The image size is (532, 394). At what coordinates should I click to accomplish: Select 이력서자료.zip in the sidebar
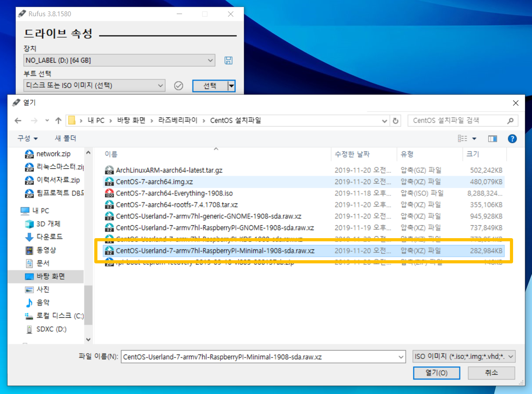pyautogui.click(x=53, y=180)
